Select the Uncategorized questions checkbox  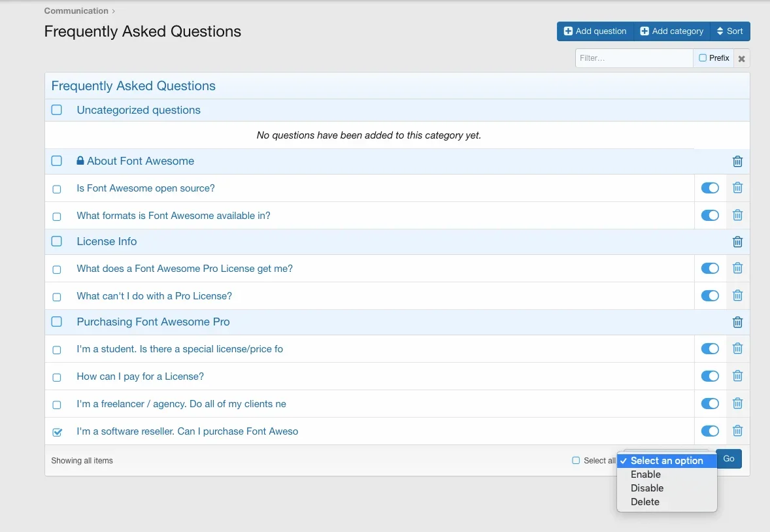coord(57,110)
